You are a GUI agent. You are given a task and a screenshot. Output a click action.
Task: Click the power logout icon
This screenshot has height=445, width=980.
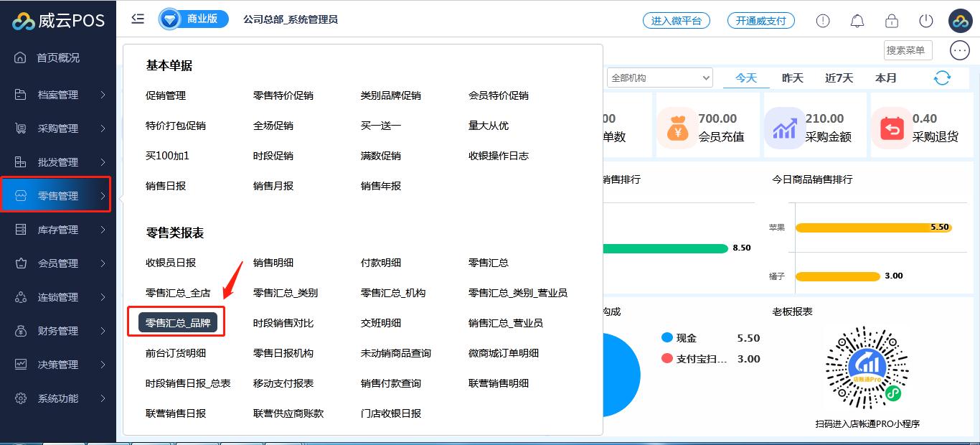tap(926, 21)
